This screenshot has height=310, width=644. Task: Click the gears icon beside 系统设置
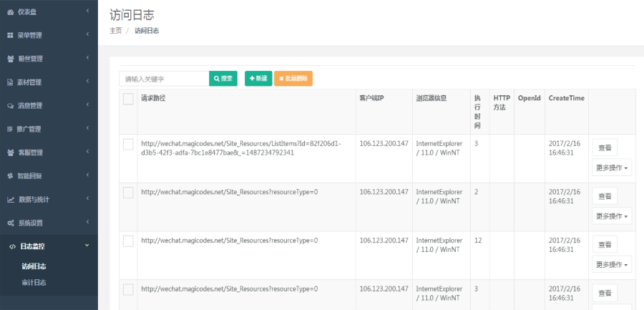point(11,223)
